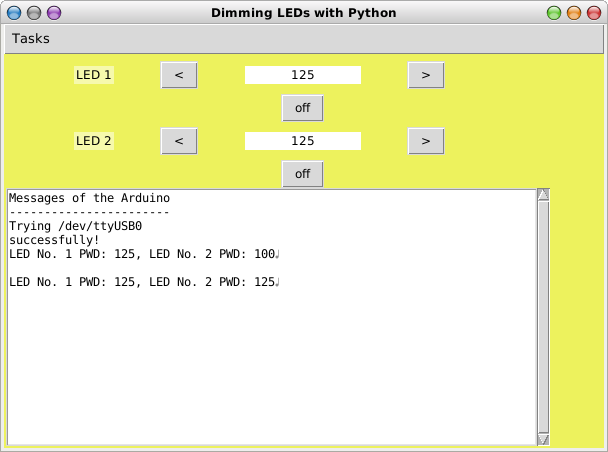Increase LED 1 brightness with the > button
The image size is (608, 452).
coord(426,75)
